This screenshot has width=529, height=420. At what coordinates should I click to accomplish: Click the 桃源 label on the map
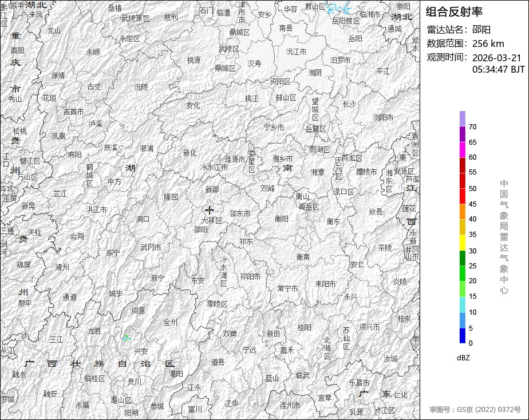click(x=194, y=60)
